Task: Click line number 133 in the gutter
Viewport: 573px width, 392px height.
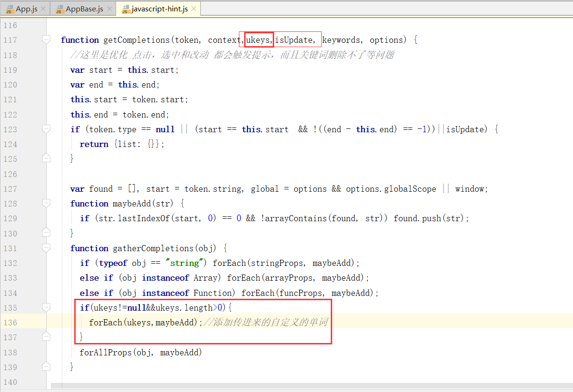Action: (10, 278)
